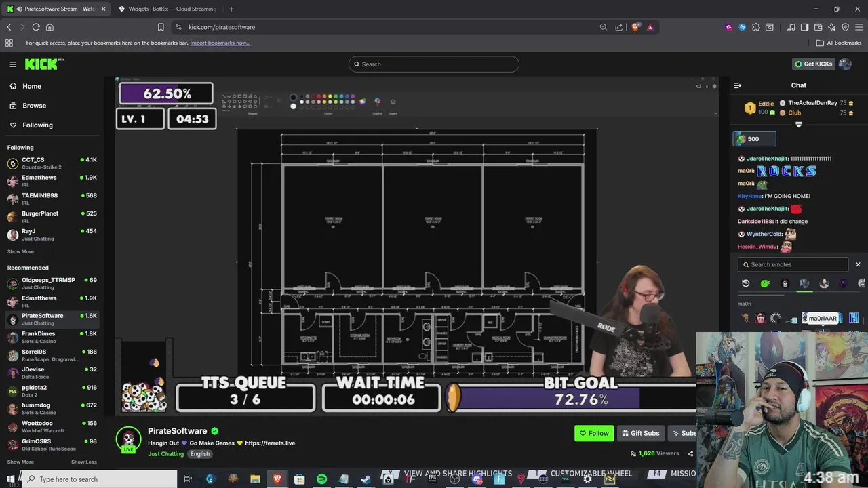Expand Recommended list with Show More
This screenshot has width=868, height=488.
click(x=20, y=462)
